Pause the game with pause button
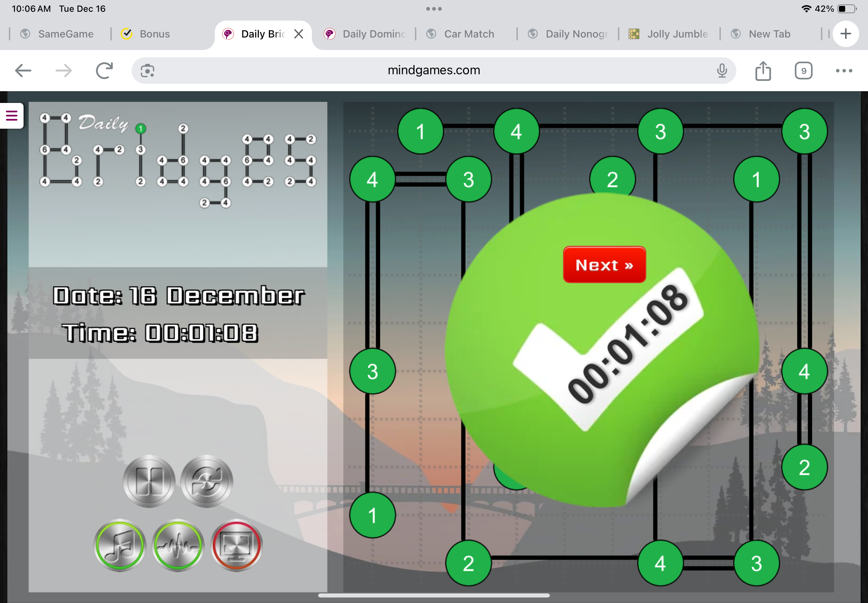868x603 pixels. click(149, 481)
